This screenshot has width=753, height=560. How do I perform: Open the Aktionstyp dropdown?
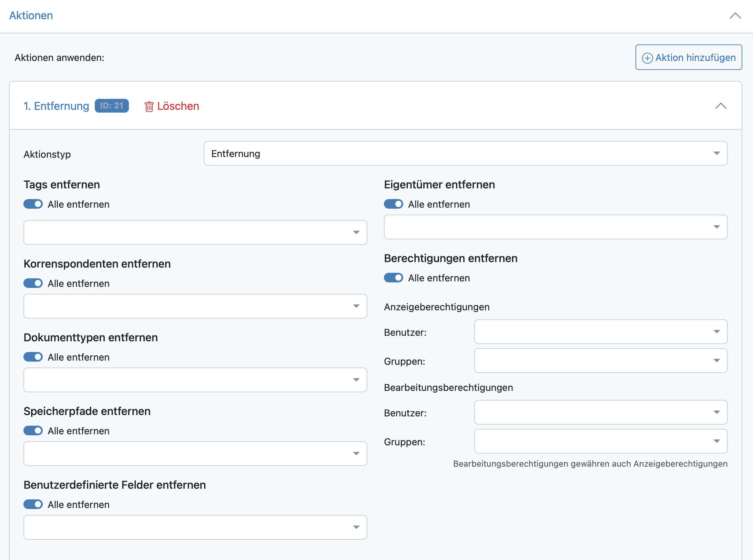465,154
